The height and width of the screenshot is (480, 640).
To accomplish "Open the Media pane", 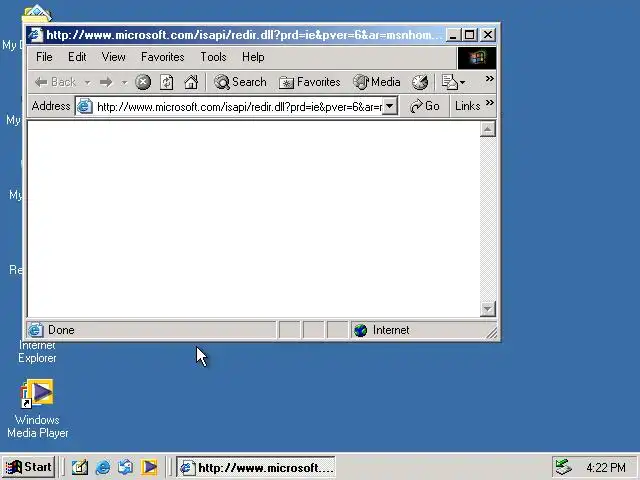I will [377, 82].
